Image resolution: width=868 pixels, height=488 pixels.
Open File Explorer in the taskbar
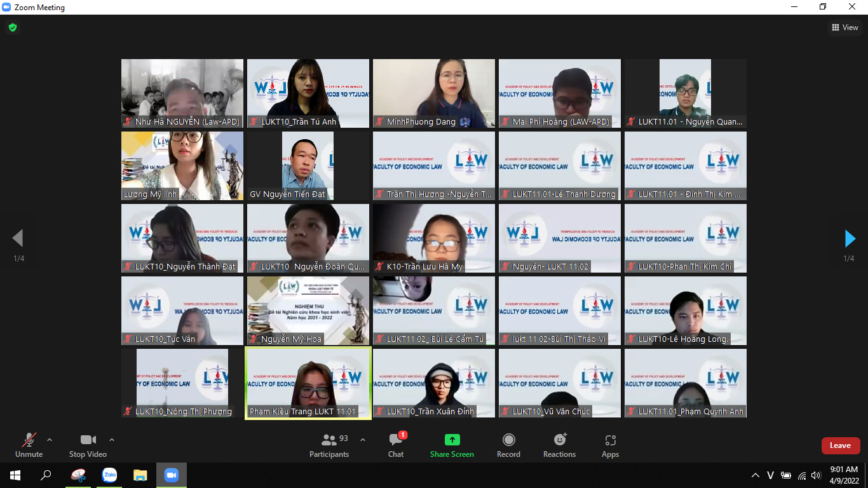pos(140,475)
